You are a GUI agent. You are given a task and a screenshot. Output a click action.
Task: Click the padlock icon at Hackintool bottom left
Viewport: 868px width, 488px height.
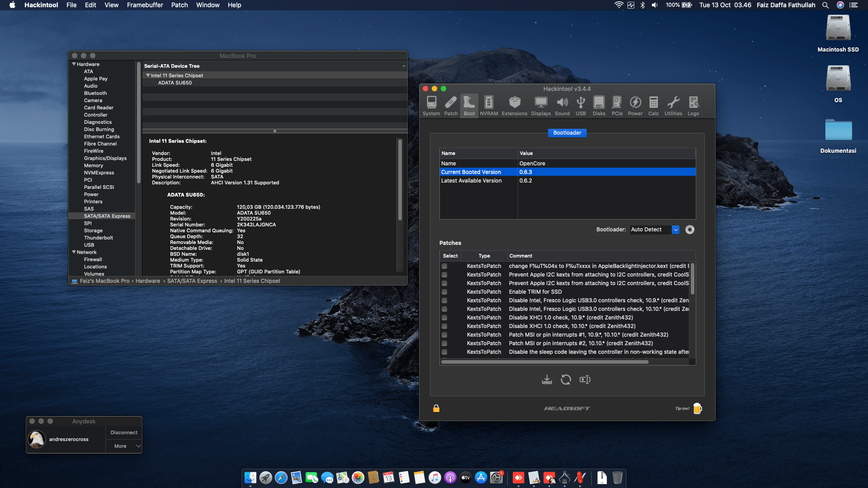click(x=436, y=408)
